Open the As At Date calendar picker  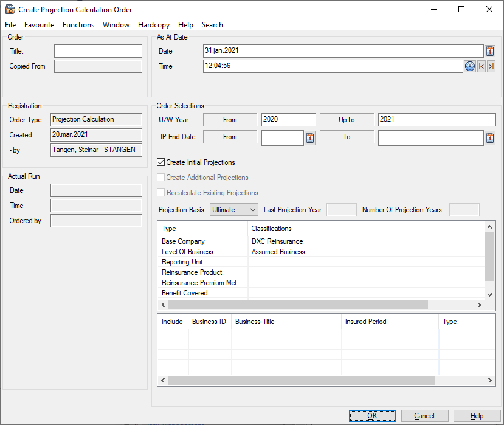[x=490, y=51]
